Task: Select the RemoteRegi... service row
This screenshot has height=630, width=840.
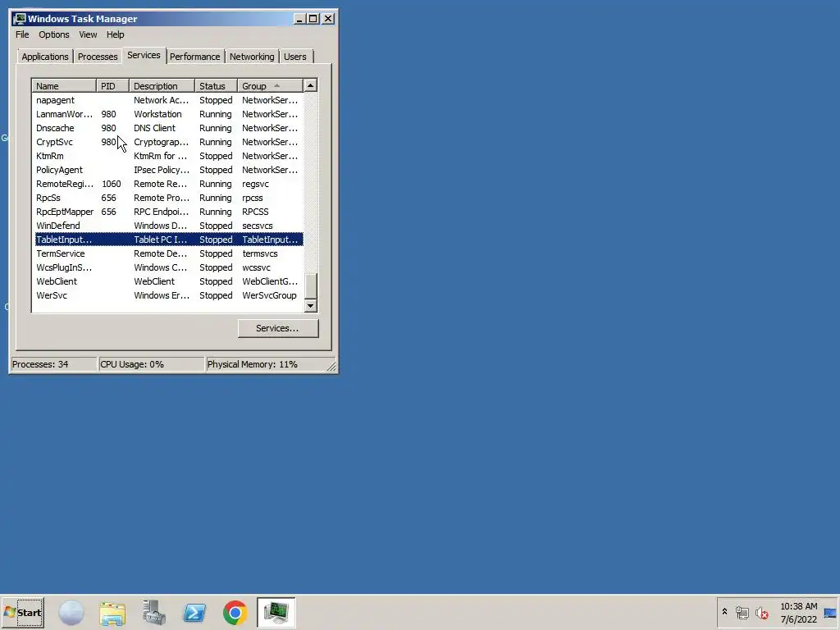Action: 169,184
